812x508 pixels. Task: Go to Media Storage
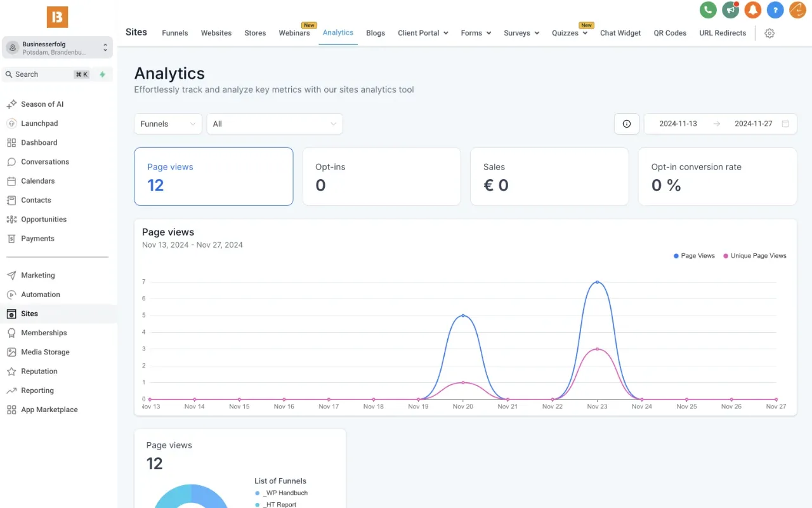44,352
